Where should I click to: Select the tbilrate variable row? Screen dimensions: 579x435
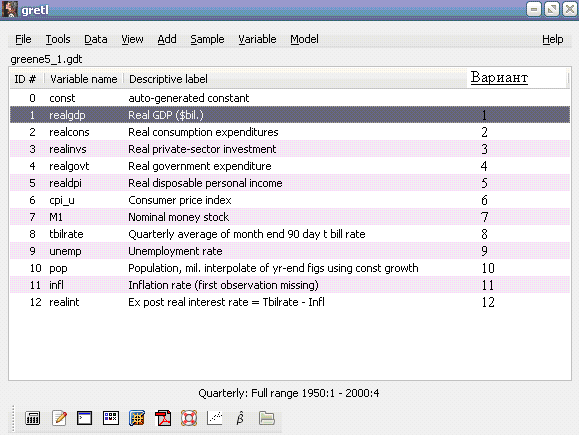pos(290,234)
